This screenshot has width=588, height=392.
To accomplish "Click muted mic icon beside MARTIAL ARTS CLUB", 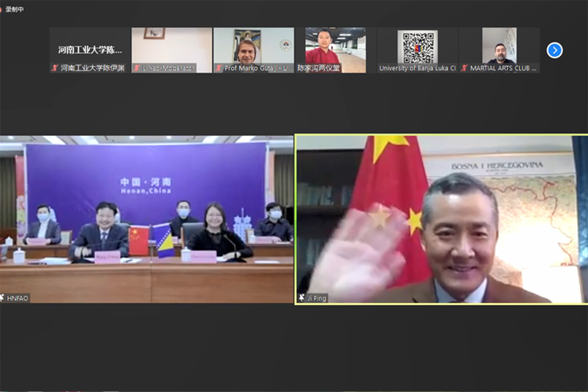I will coord(464,69).
